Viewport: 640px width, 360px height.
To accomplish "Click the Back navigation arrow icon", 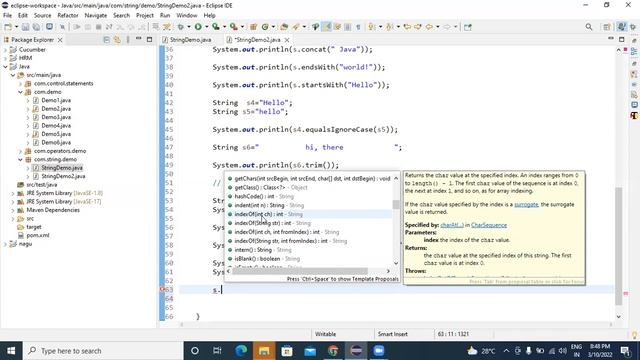I will (429, 27).
